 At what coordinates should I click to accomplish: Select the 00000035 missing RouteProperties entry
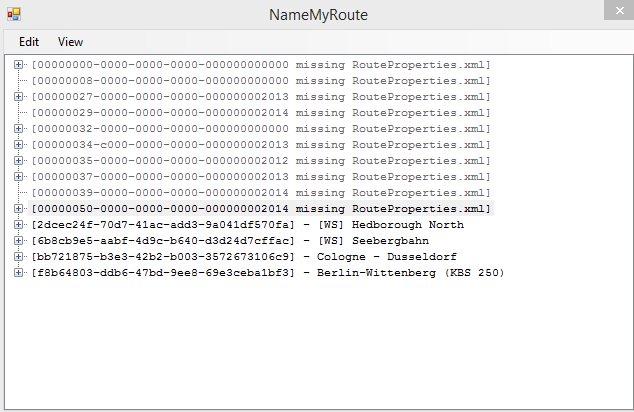coord(260,161)
